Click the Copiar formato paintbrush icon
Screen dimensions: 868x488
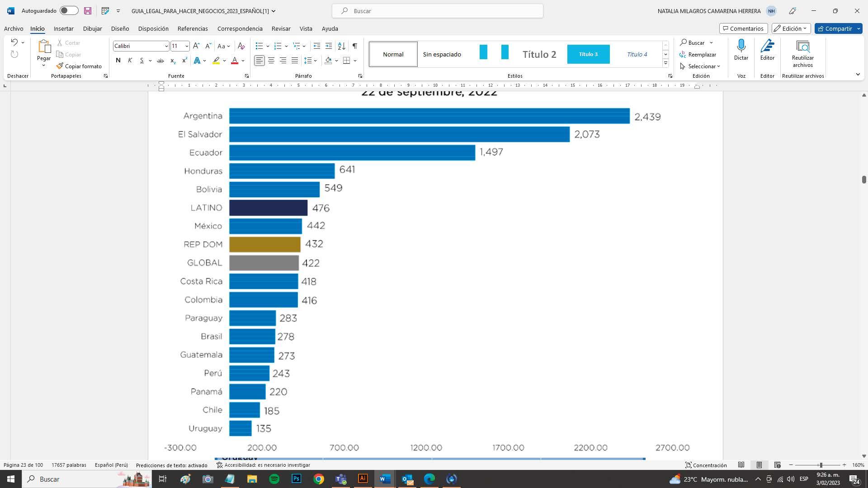point(60,66)
